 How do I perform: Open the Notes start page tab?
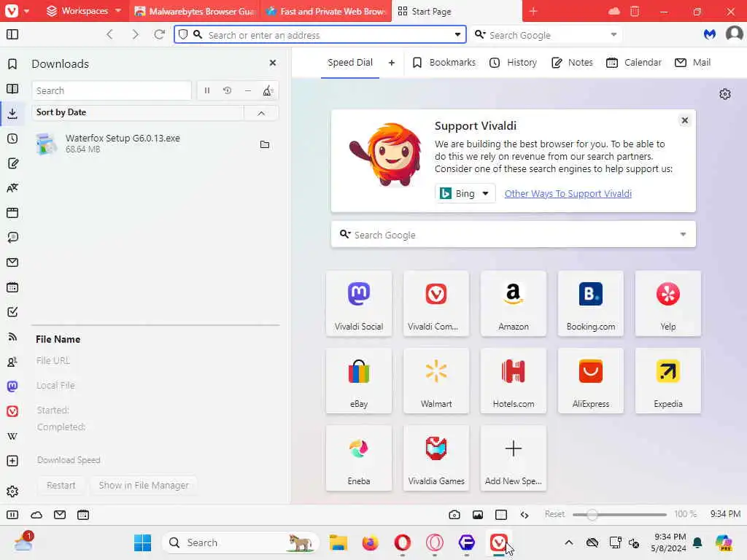[572, 63]
